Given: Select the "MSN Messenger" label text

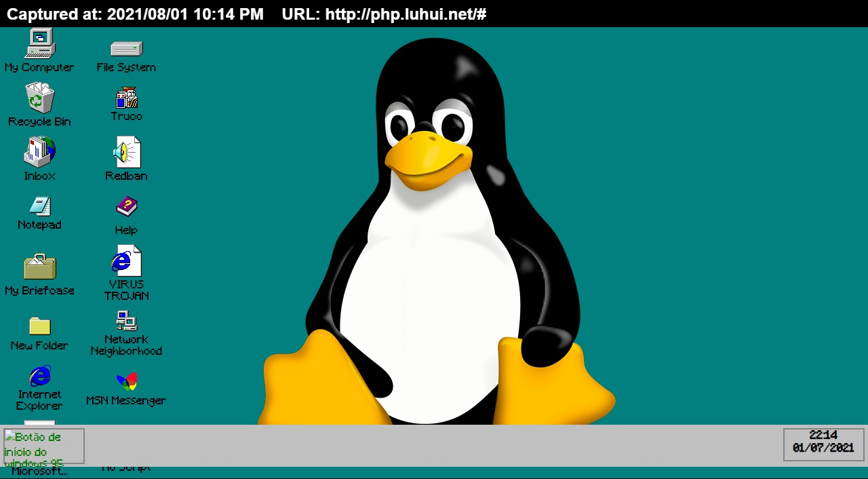Looking at the screenshot, I should pyautogui.click(x=126, y=400).
